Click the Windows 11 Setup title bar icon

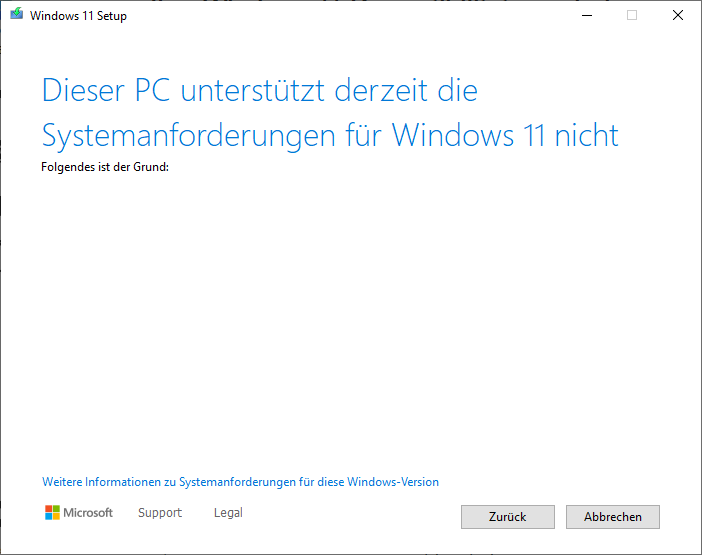(x=16, y=16)
